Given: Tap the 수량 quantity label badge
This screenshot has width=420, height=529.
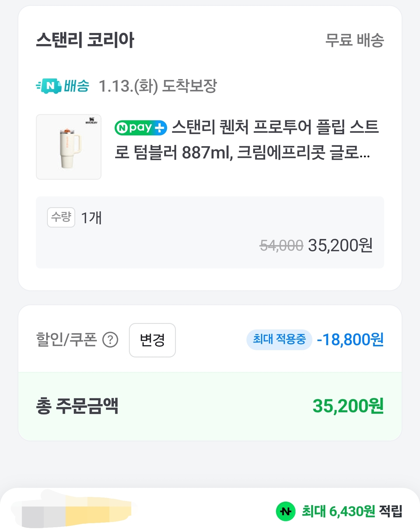Looking at the screenshot, I should (61, 217).
